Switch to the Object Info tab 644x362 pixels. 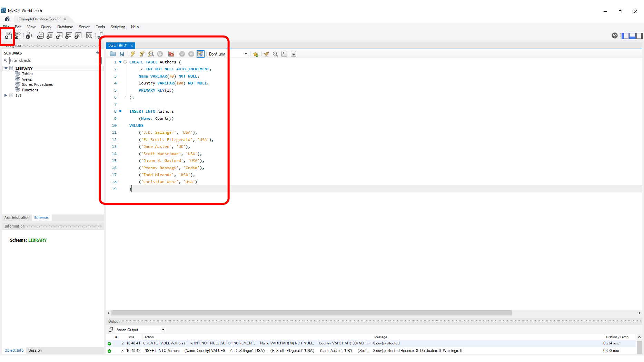tap(14, 350)
